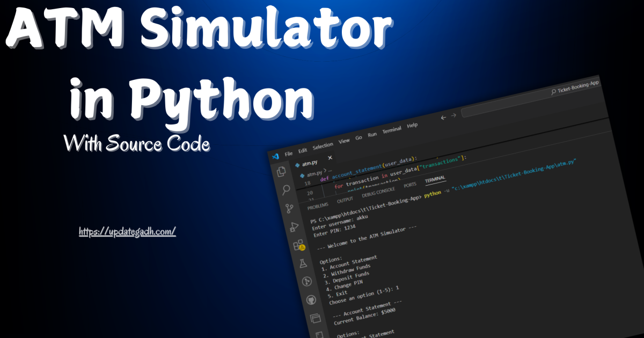Open the Terminal menu
Screen dimensions: 644x338
392,129
